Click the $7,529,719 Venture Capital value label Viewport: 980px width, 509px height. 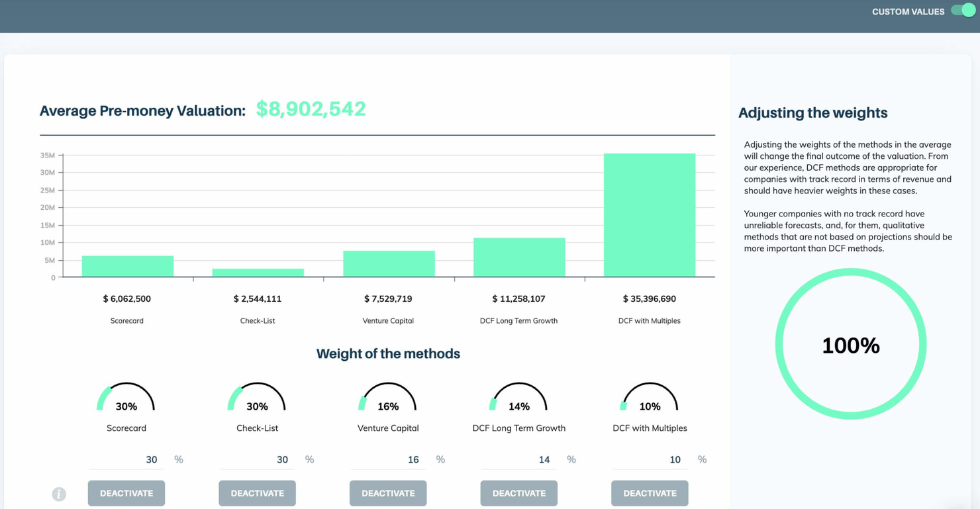click(388, 299)
